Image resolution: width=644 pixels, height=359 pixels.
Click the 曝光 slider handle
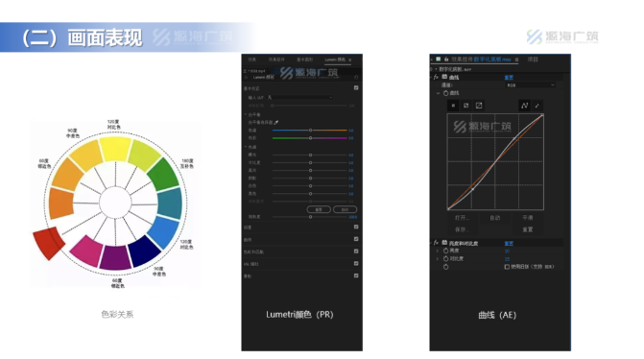click(311, 155)
